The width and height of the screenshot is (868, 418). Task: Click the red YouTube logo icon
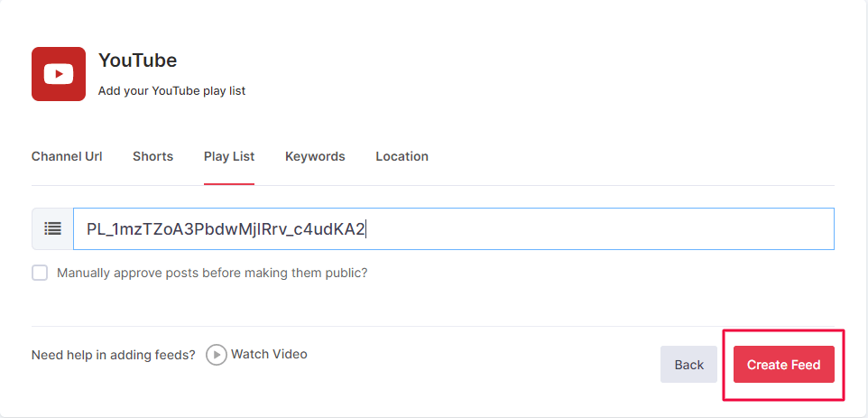[x=59, y=74]
